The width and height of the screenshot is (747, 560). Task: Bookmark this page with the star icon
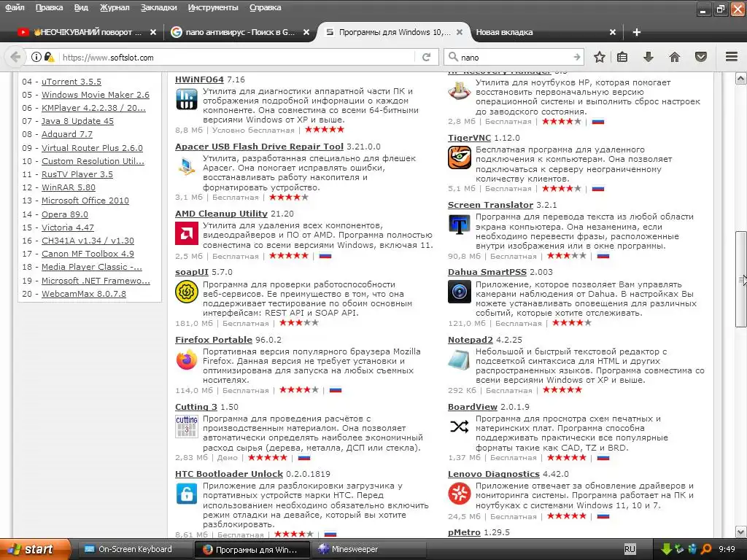tap(600, 57)
